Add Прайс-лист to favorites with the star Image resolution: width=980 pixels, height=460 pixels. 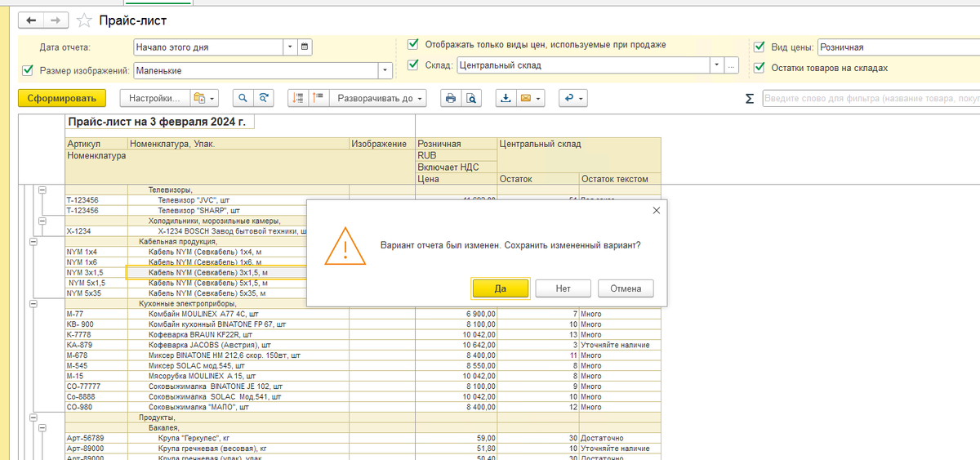pos(83,20)
